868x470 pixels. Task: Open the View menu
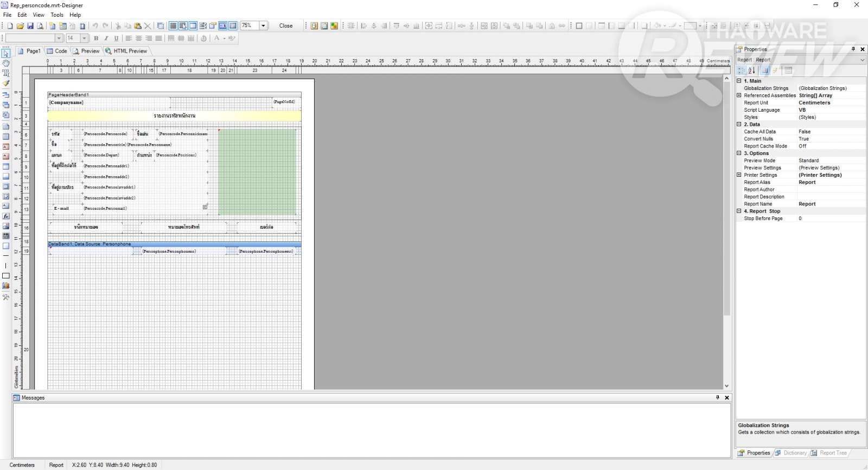tap(39, 15)
